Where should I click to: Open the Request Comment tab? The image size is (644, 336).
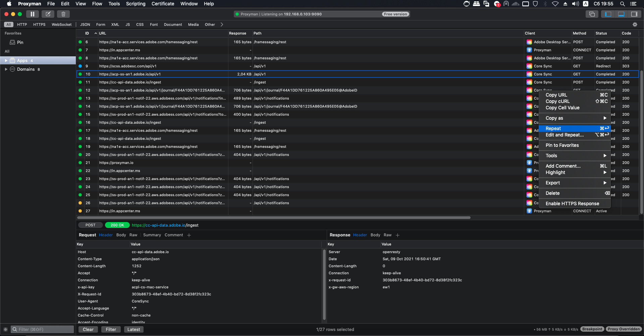pos(174,235)
